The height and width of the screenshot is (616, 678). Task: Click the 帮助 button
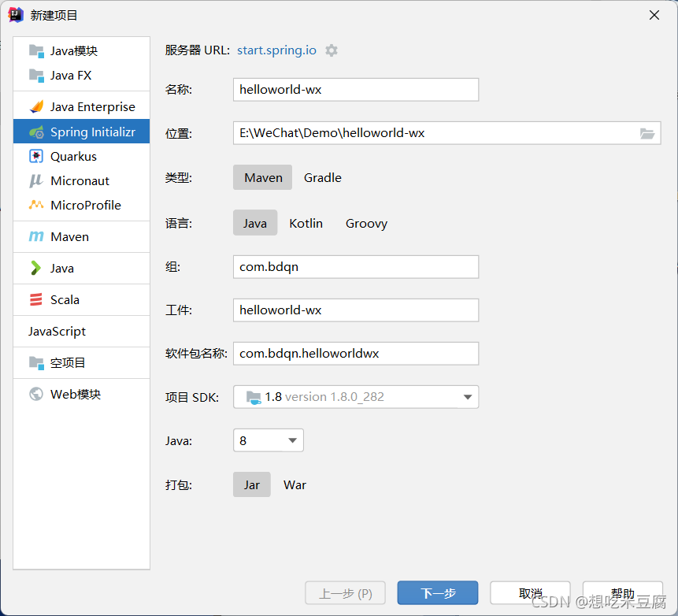[x=623, y=592]
